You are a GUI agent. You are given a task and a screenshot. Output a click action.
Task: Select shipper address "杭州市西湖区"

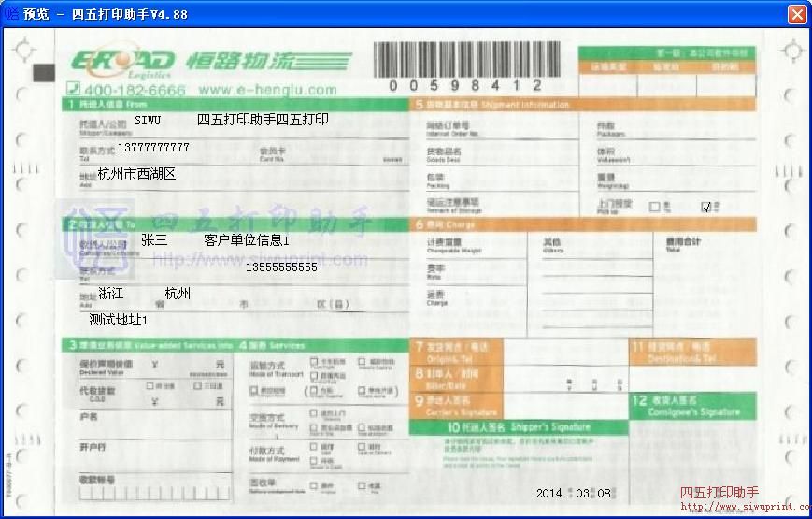pos(136,174)
